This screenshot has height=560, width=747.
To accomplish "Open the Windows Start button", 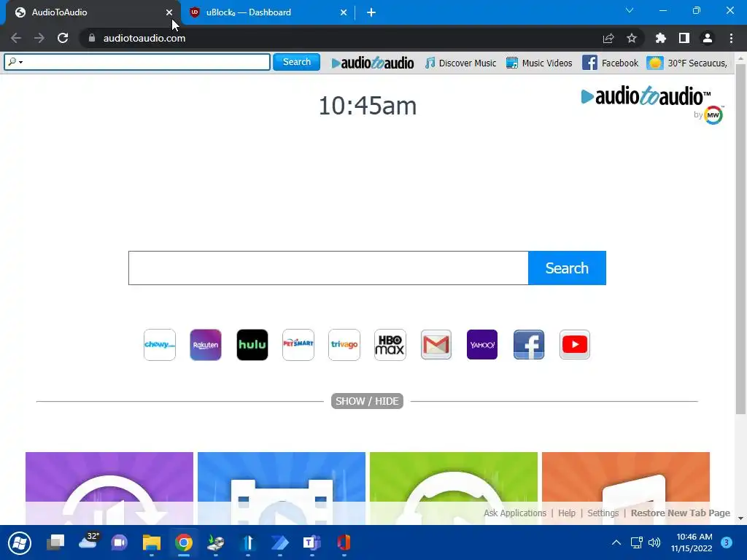I will [x=20, y=542].
